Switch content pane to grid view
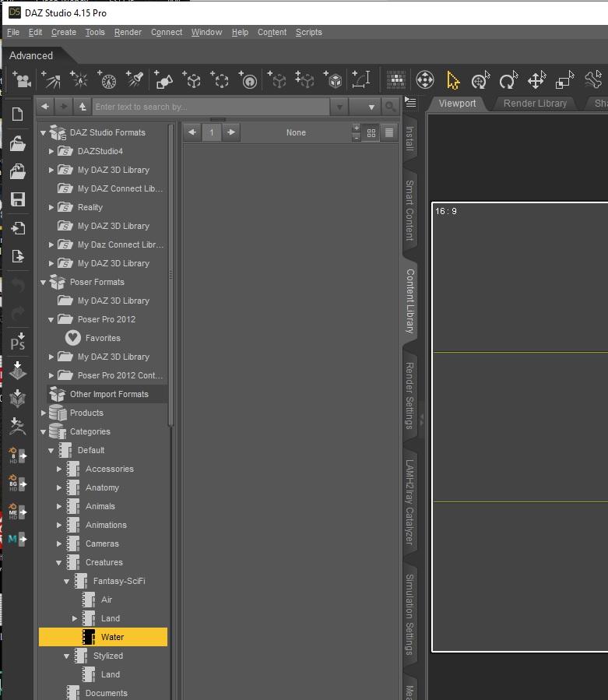 click(x=371, y=133)
